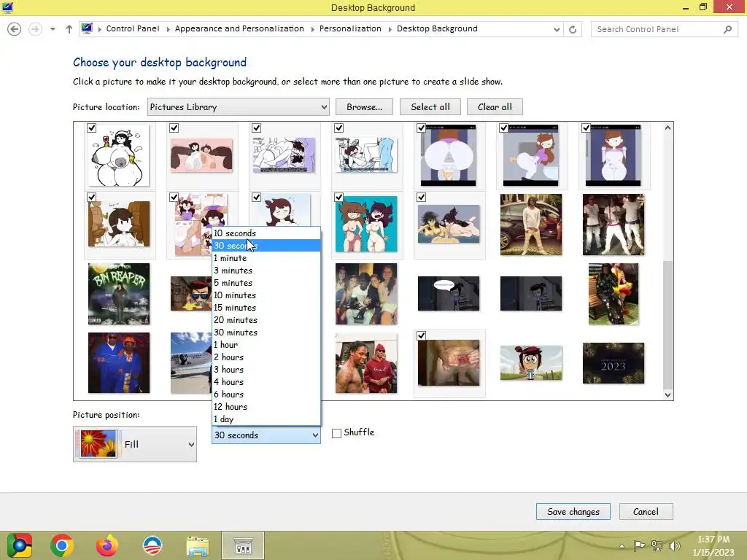Click the flower preview icon beside Fill
This screenshot has width=747, height=560.
tap(98, 444)
